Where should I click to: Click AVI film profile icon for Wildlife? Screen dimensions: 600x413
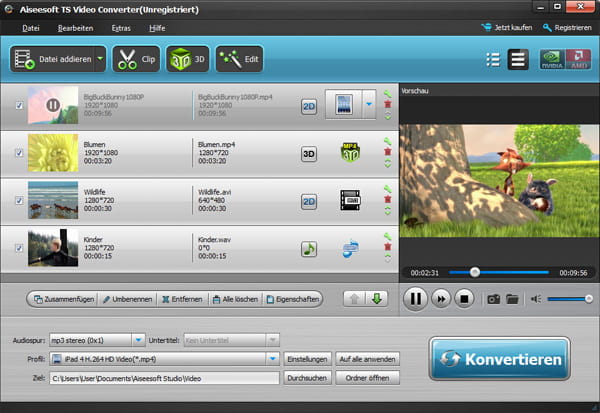(x=350, y=200)
